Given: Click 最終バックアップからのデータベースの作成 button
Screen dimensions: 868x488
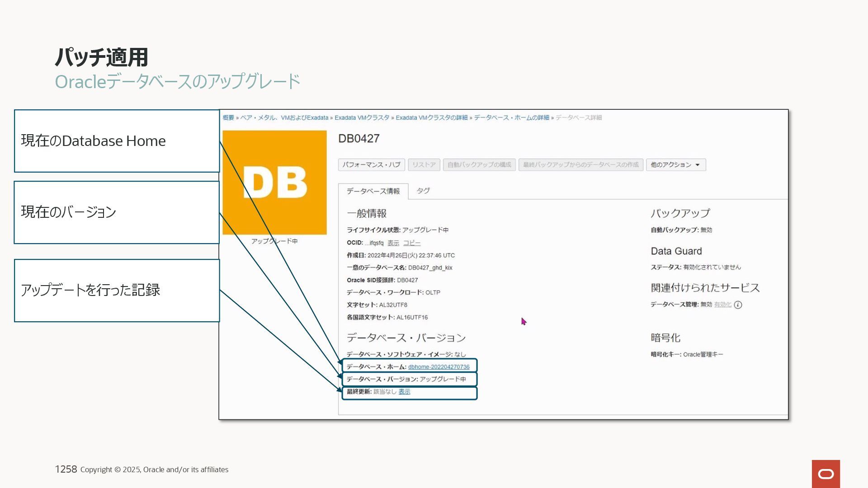Looking at the screenshot, I should [580, 165].
